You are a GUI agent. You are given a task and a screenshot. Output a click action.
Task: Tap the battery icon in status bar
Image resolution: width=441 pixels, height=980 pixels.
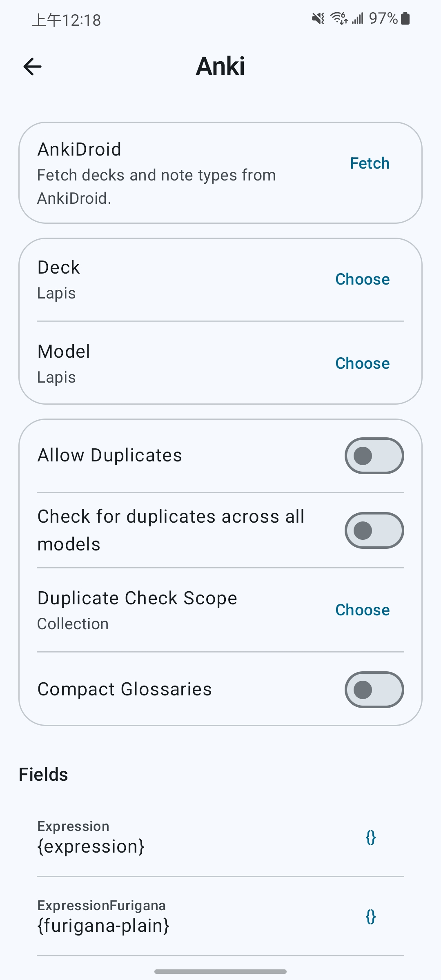[x=405, y=18]
